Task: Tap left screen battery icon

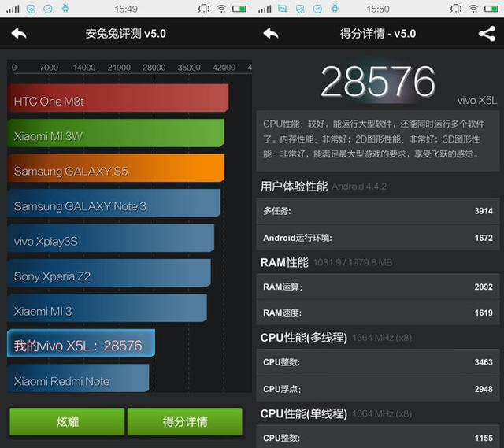Action: point(239,9)
